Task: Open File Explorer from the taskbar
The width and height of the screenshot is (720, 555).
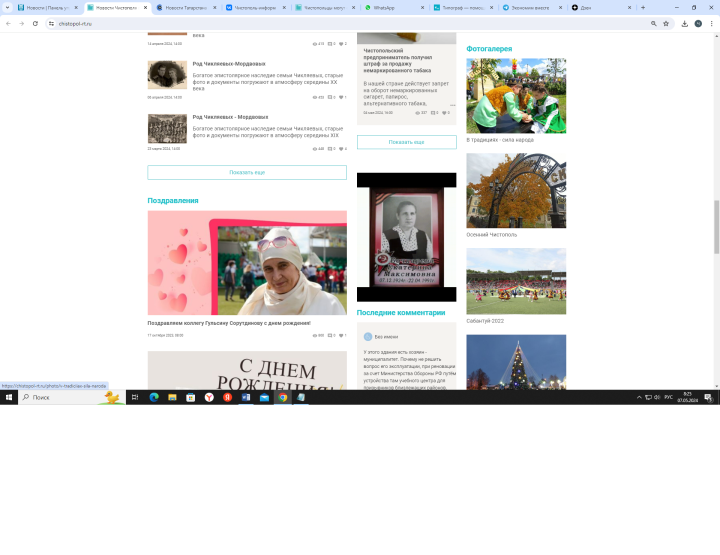Action: tap(172, 397)
